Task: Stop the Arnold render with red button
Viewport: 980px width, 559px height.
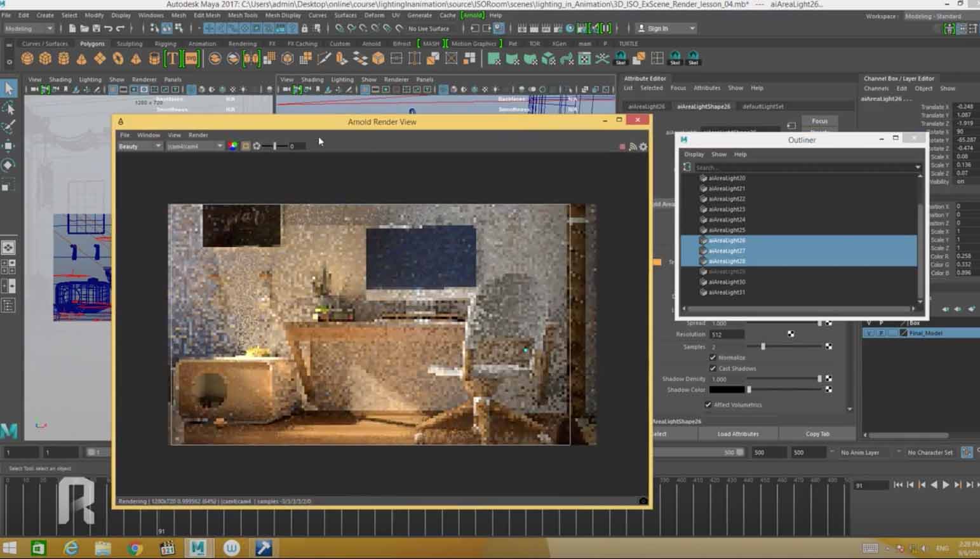Action: click(x=622, y=147)
